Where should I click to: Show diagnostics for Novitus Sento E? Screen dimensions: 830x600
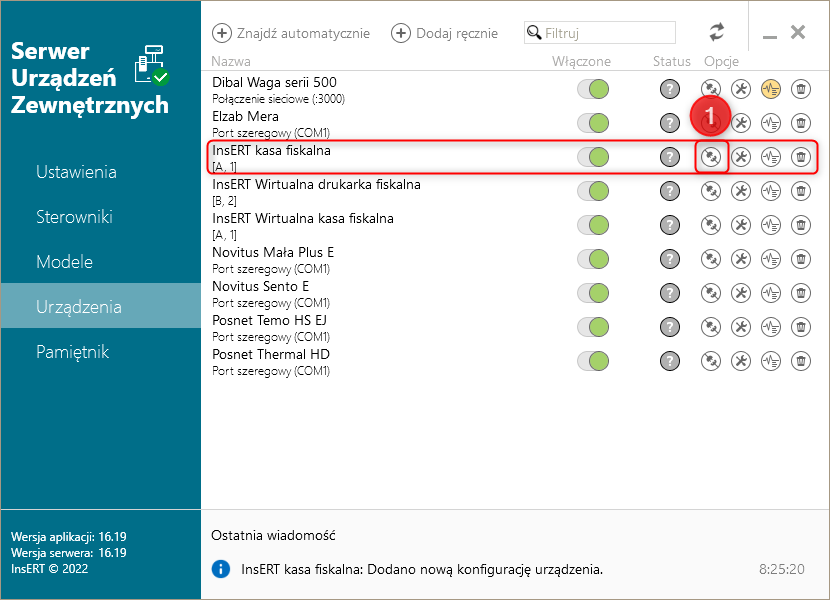771,293
